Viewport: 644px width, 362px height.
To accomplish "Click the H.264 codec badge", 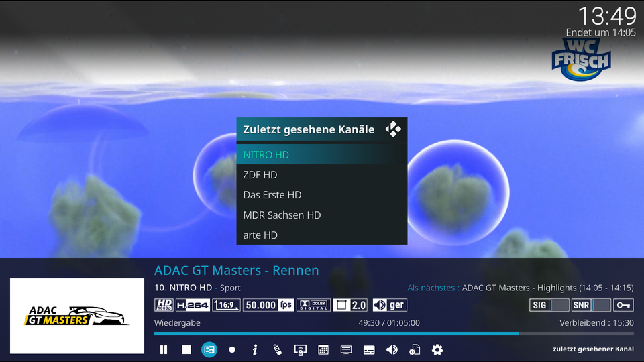I will click(193, 305).
